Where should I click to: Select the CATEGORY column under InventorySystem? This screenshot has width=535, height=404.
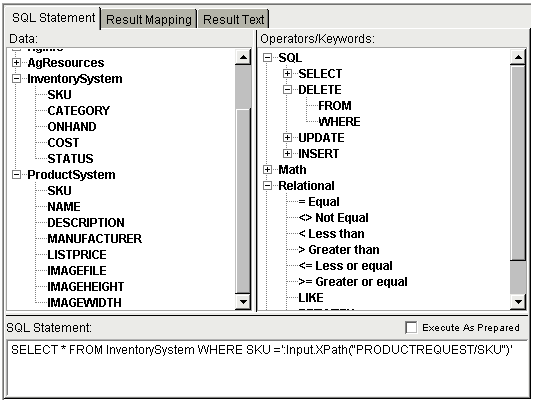[78, 111]
